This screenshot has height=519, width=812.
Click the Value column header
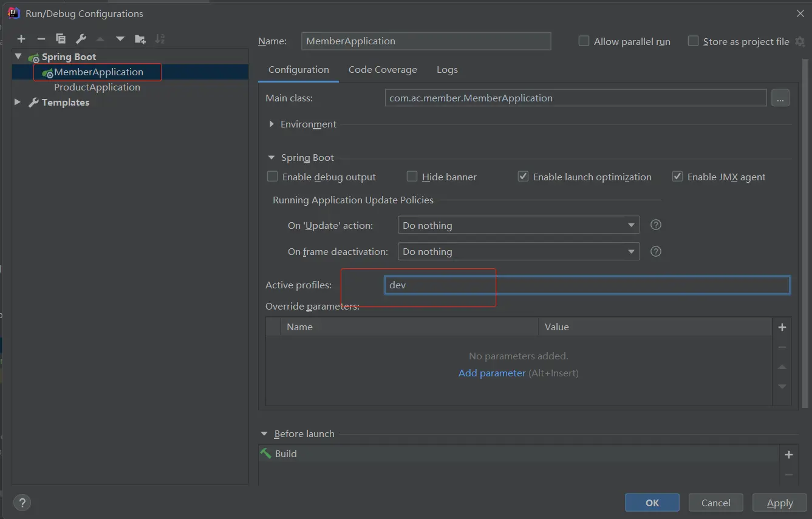coord(655,327)
